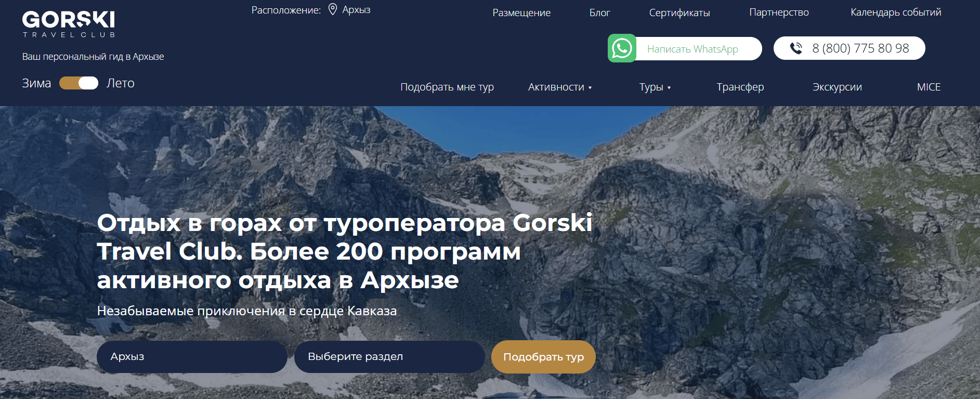Image resolution: width=980 pixels, height=399 pixels.
Task: Call the number 8 (800) 775 80 98
Action: pyautogui.click(x=850, y=48)
